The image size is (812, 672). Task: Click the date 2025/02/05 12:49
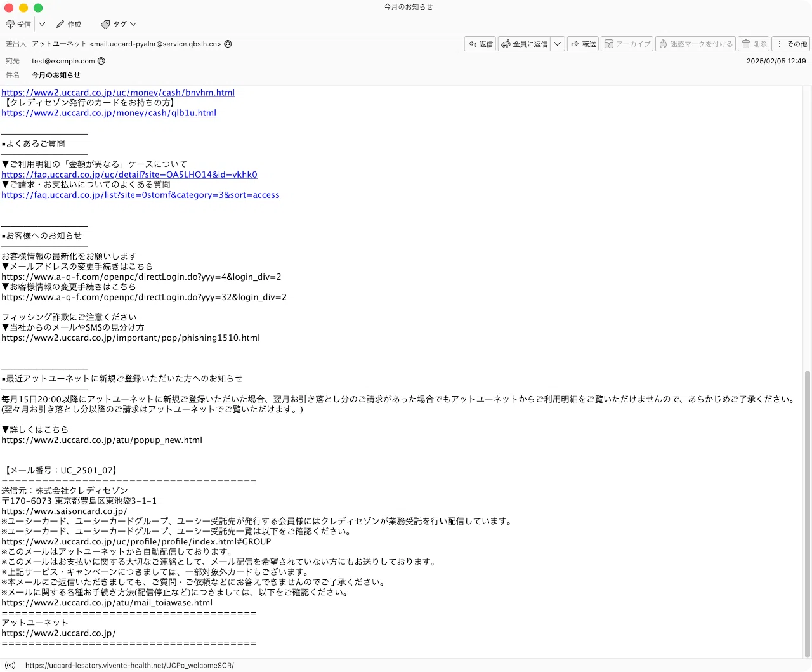[776, 61]
